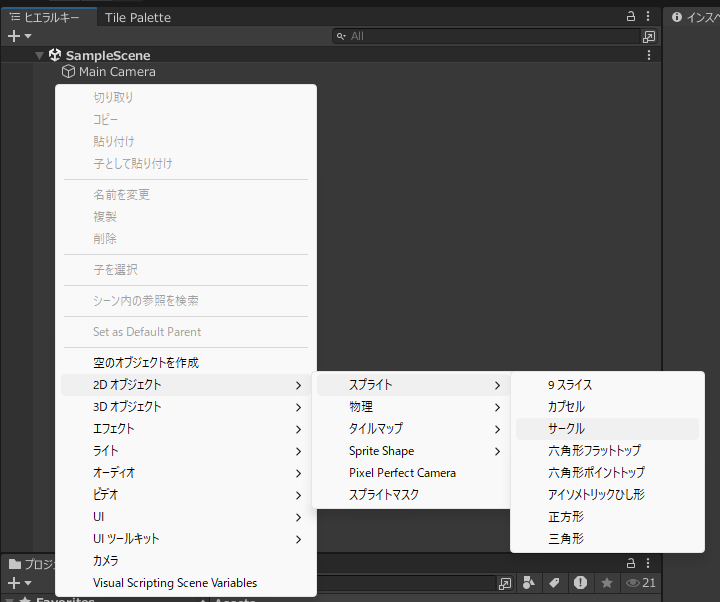This screenshot has width=720, height=602.
Task: Open the Project panel three-dot menu
Action: pos(648,563)
